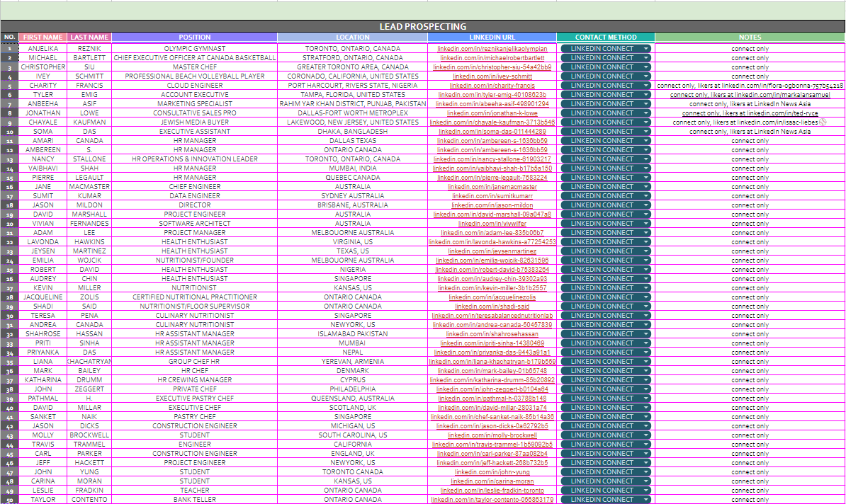
Task: Select the MASTER CHEF position cell
Action: [x=195, y=67]
